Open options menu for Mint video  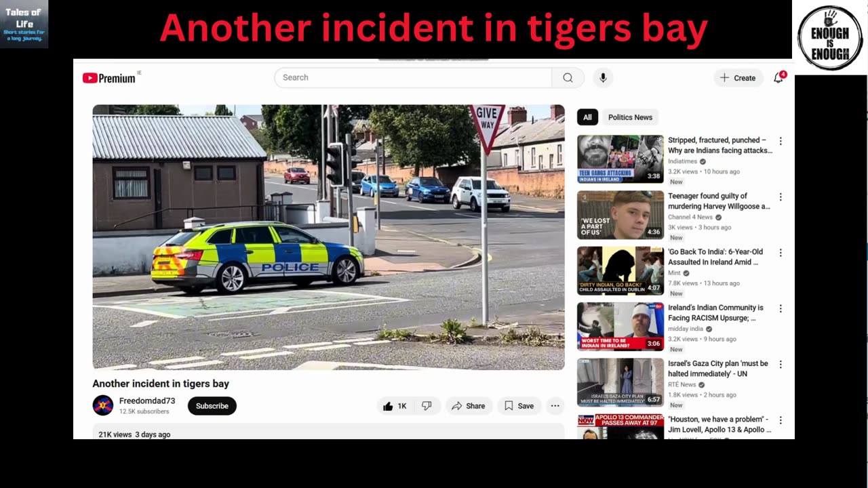coord(781,253)
